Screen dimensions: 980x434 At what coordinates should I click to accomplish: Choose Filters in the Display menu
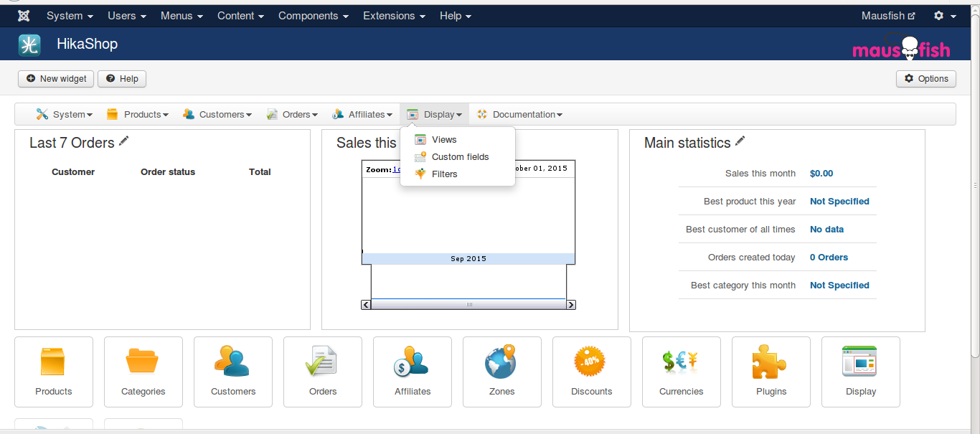(444, 174)
